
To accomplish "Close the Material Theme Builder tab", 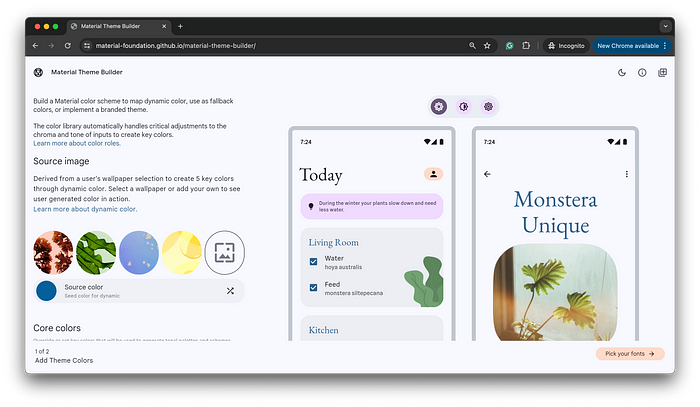I will pyautogui.click(x=164, y=26).
